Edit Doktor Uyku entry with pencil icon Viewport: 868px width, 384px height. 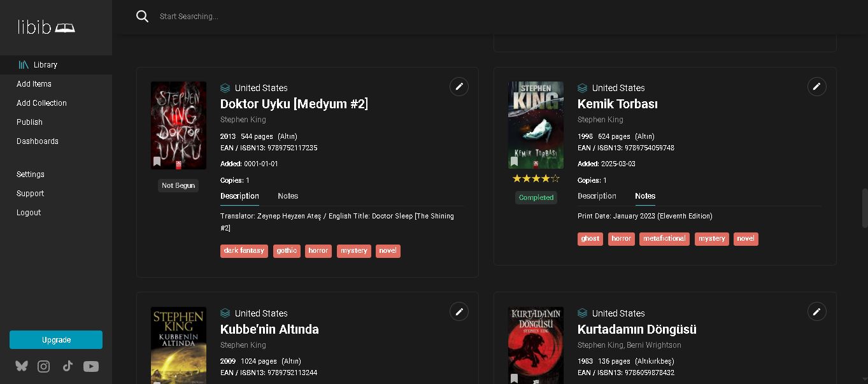(x=459, y=87)
